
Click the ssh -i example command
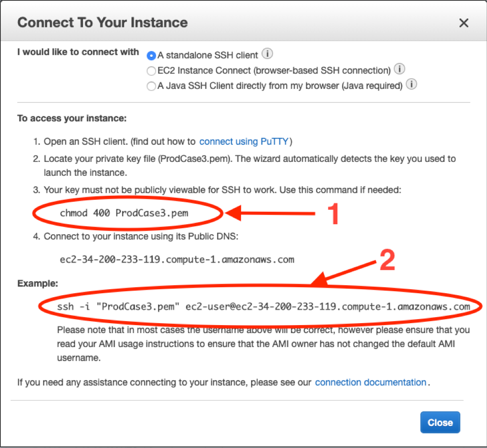tap(263, 306)
